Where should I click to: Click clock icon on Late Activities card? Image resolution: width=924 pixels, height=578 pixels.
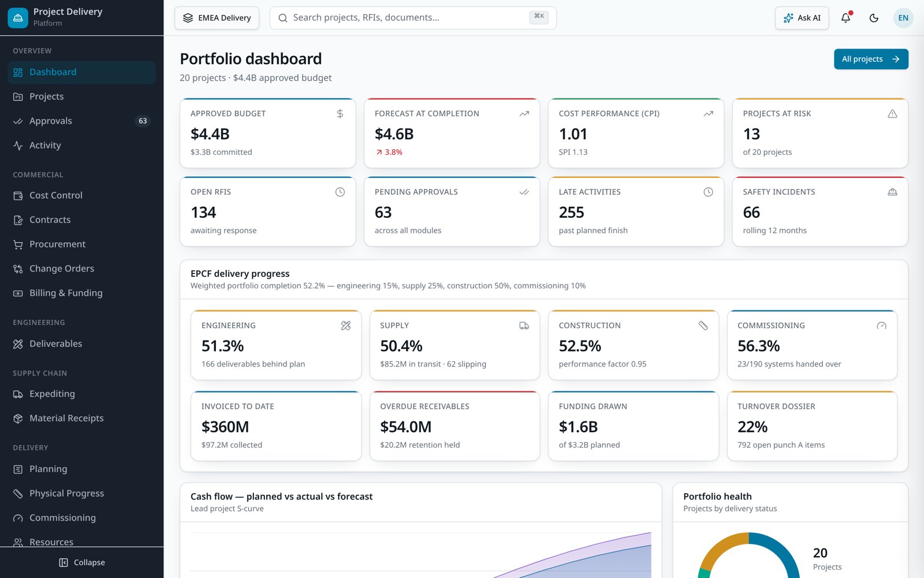pyautogui.click(x=709, y=192)
